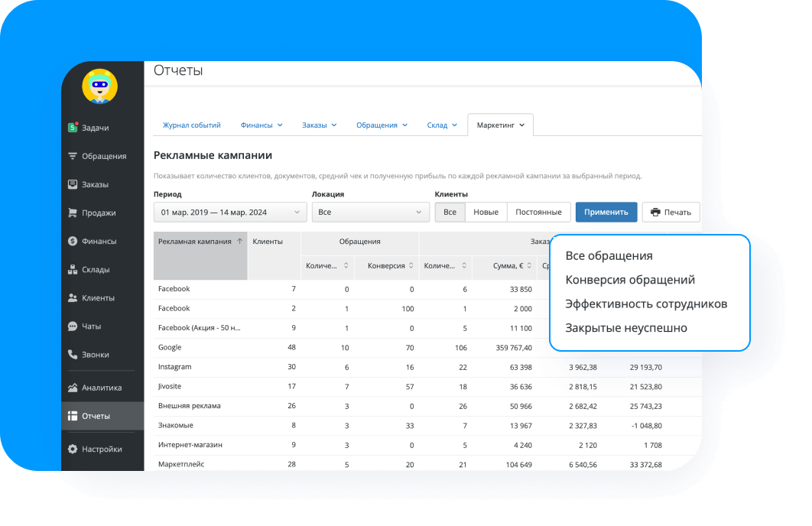Sort by Рекламная кампания column header
The image size is (812, 526).
[x=200, y=242]
